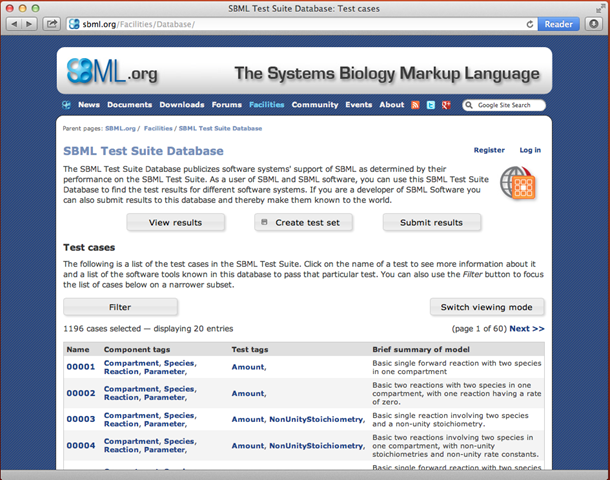
Task: Click the Test tags column header
Action: point(250,349)
